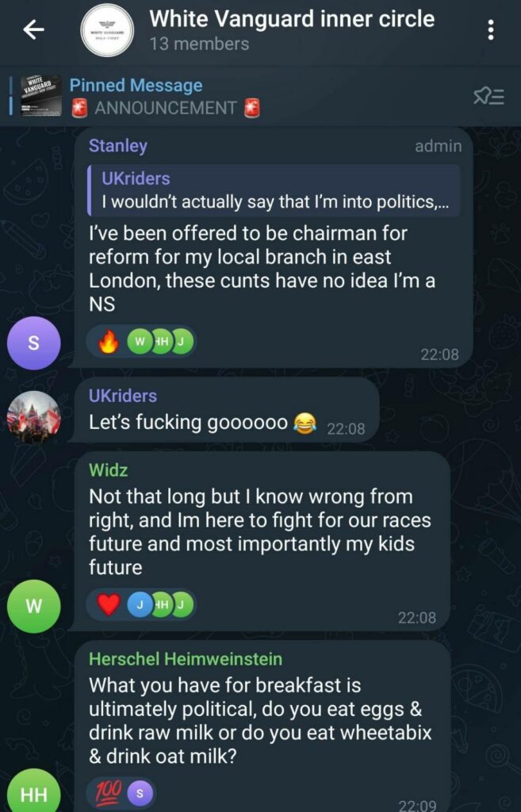Click the Herschel Heimweinstein sender name
521x812 pixels.
click(186, 659)
